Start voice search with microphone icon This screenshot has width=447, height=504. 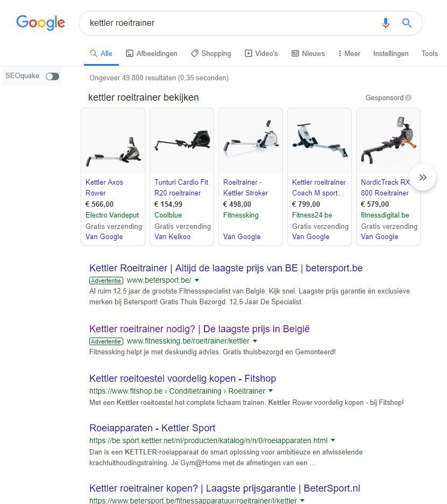coord(386,23)
